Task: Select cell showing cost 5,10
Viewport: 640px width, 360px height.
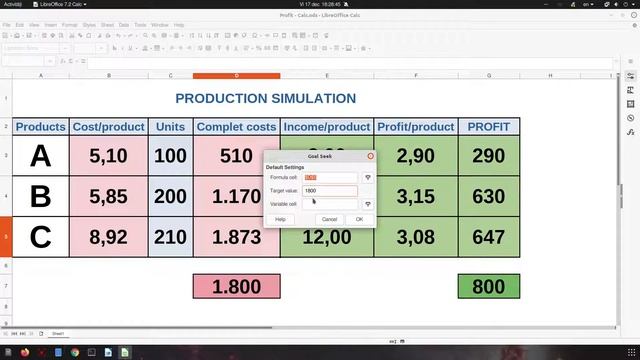Action: click(109, 156)
